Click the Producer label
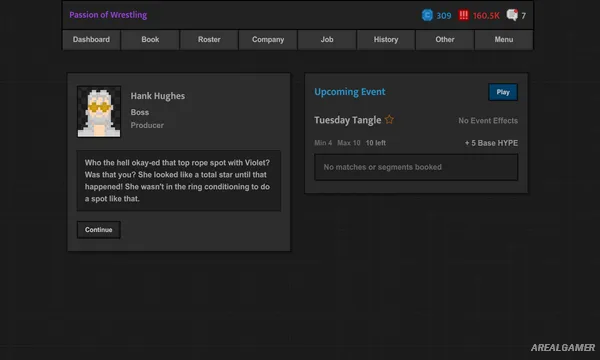Screen dimensions: 600x360 [x=147, y=125]
